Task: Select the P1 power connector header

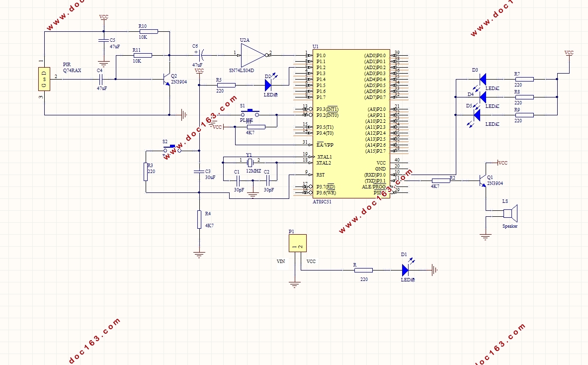Action: pyautogui.click(x=298, y=243)
